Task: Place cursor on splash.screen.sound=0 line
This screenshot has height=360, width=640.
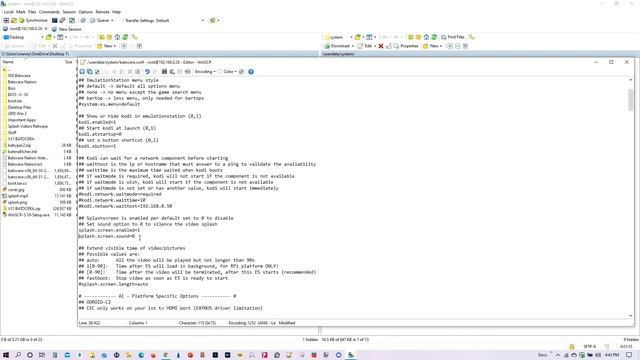Action: click(x=107, y=236)
